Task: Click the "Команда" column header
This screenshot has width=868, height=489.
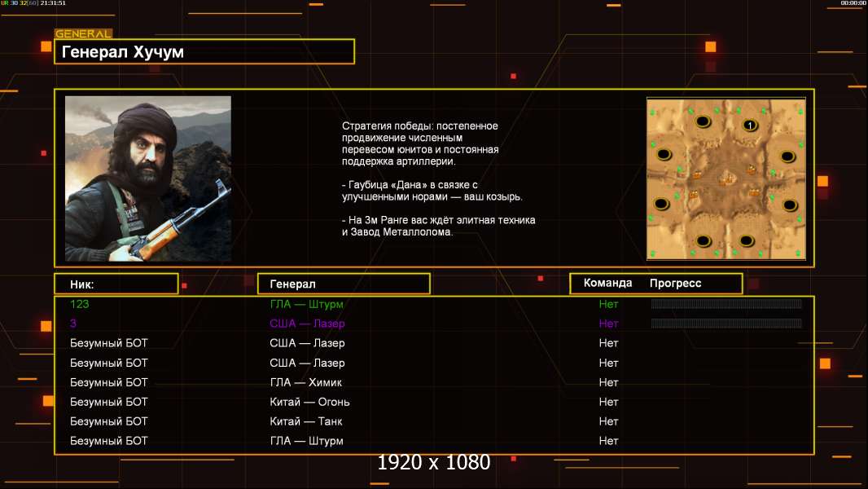Action: point(607,283)
